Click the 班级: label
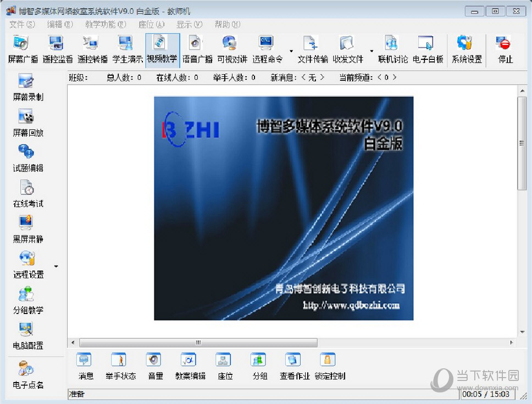Image resolution: width=532 pixels, height=404 pixels. pos(79,77)
